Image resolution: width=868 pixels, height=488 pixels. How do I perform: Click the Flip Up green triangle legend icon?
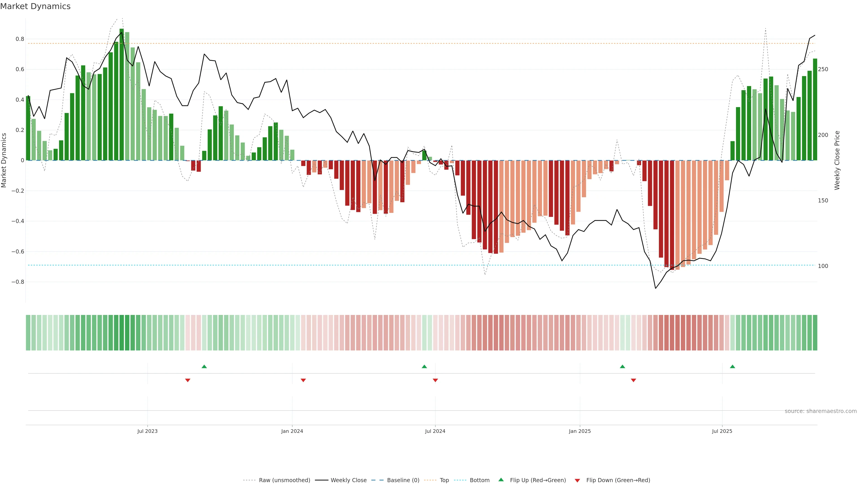pos(501,480)
